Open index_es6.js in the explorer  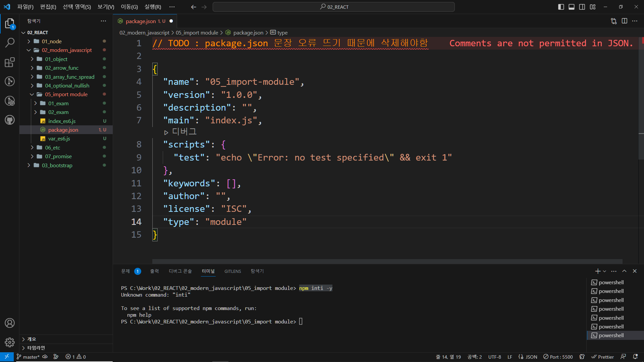tap(62, 121)
